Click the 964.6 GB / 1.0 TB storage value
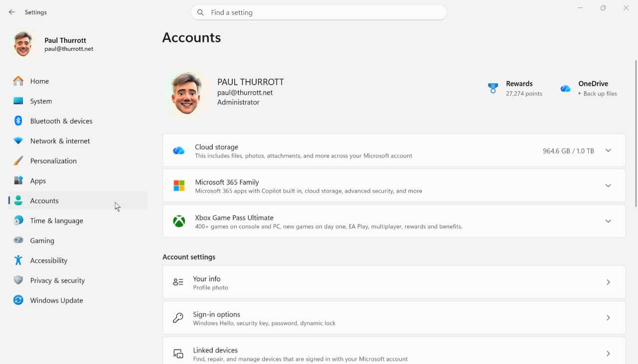This screenshot has height=364, width=638. [x=568, y=151]
